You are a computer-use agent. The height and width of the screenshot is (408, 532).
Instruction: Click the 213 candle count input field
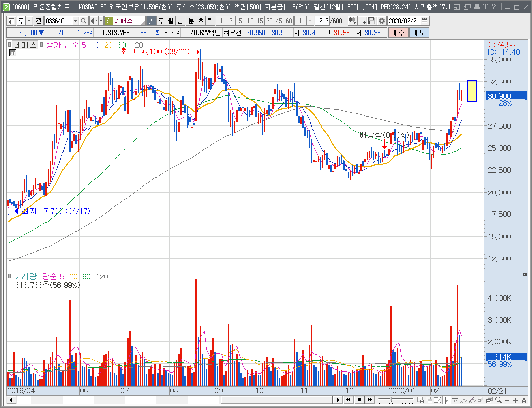323,21
